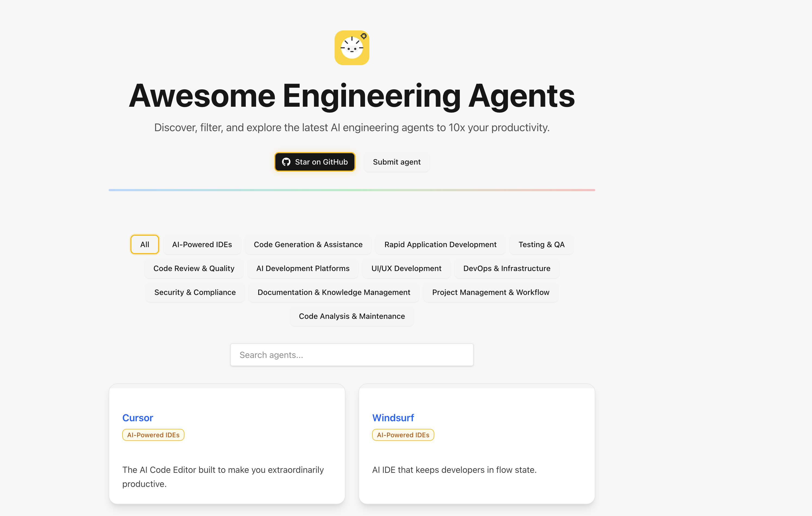Select the All filter
Screen dimensions: 812x516
coord(145,244)
